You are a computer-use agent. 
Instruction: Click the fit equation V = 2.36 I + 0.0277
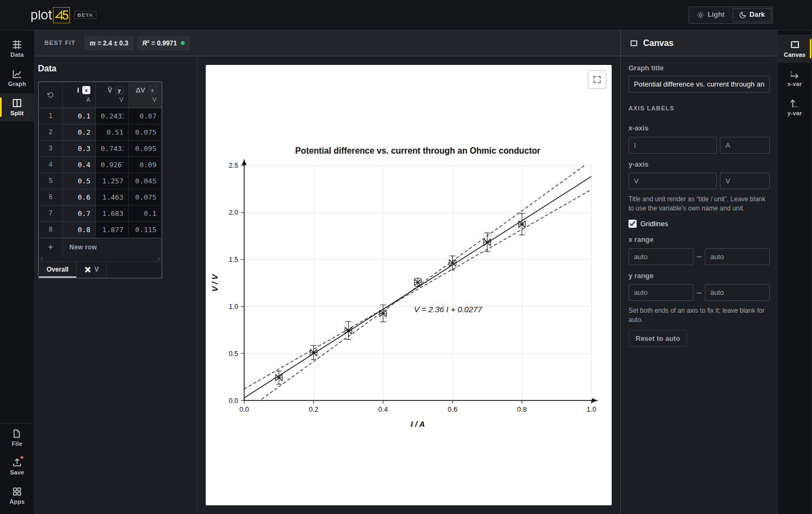[x=448, y=309]
